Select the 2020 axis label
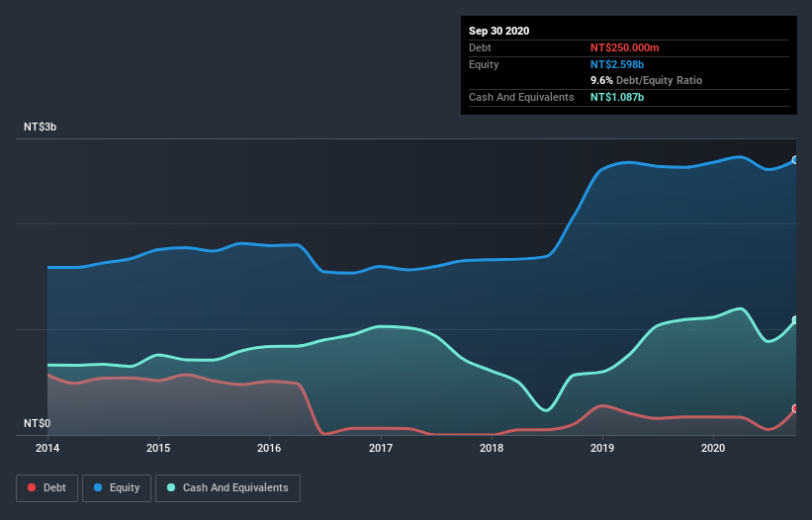The height and width of the screenshot is (520, 812). pyautogui.click(x=713, y=448)
